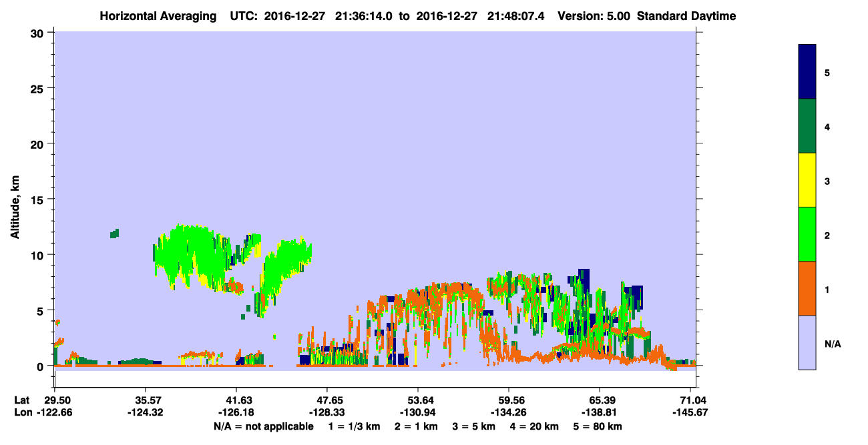Click the color bar label 2

[827, 235]
